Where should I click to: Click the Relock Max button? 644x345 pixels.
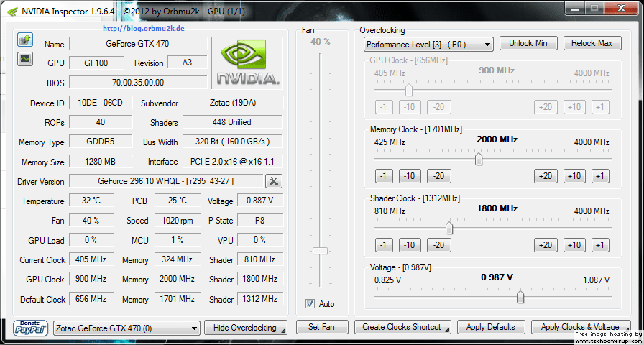pos(592,43)
